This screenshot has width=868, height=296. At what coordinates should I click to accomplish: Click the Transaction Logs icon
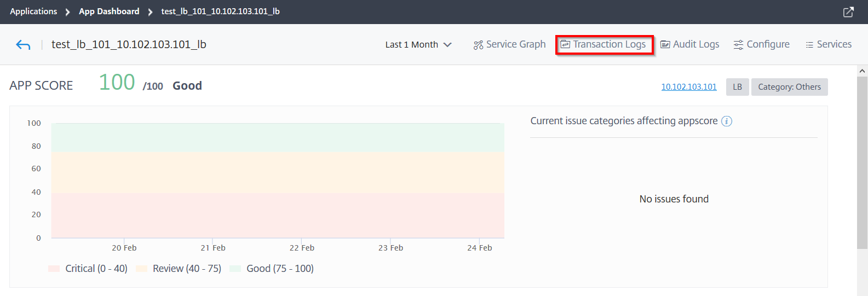565,44
